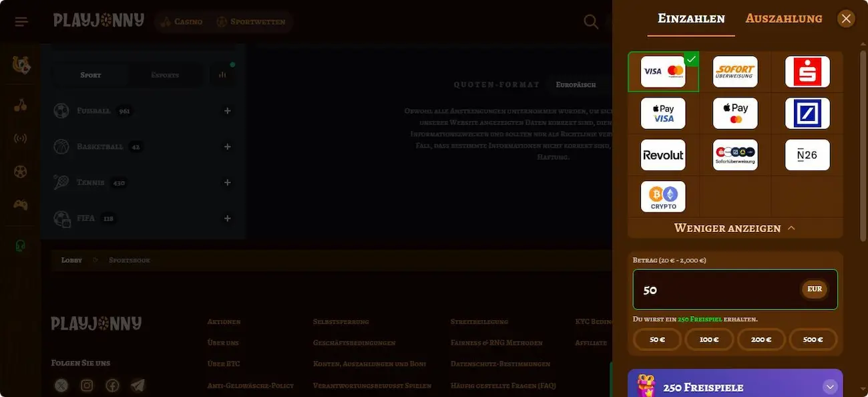Image resolution: width=868 pixels, height=397 pixels.
Task: Click the deposit panel scrollbar
Action: pyautogui.click(x=863, y=147)
